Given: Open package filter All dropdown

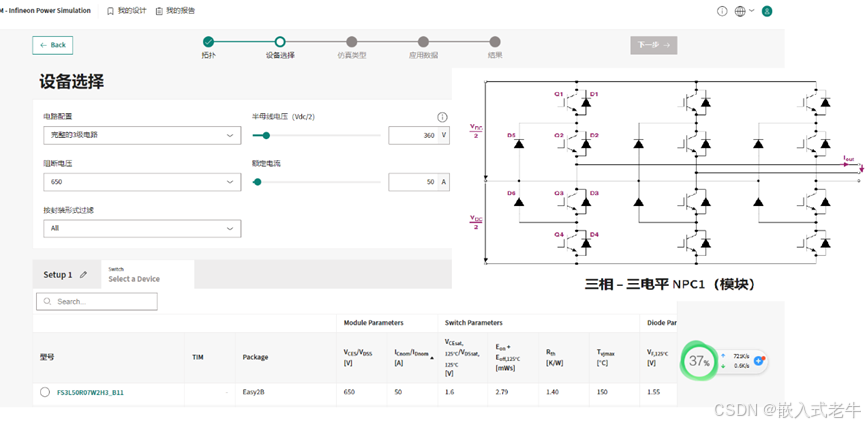Looking at the screenshot, I should pyautogui.click(x=142, y=228).
